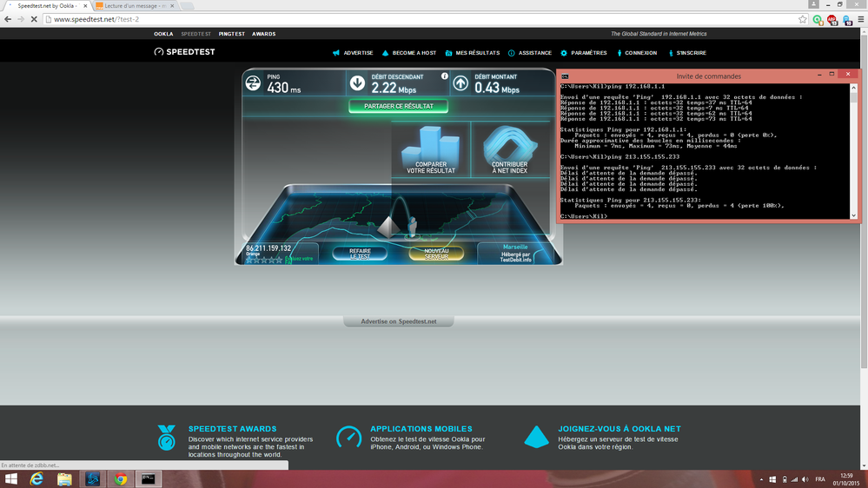Open the Applications Mobiles heading link

421,429
